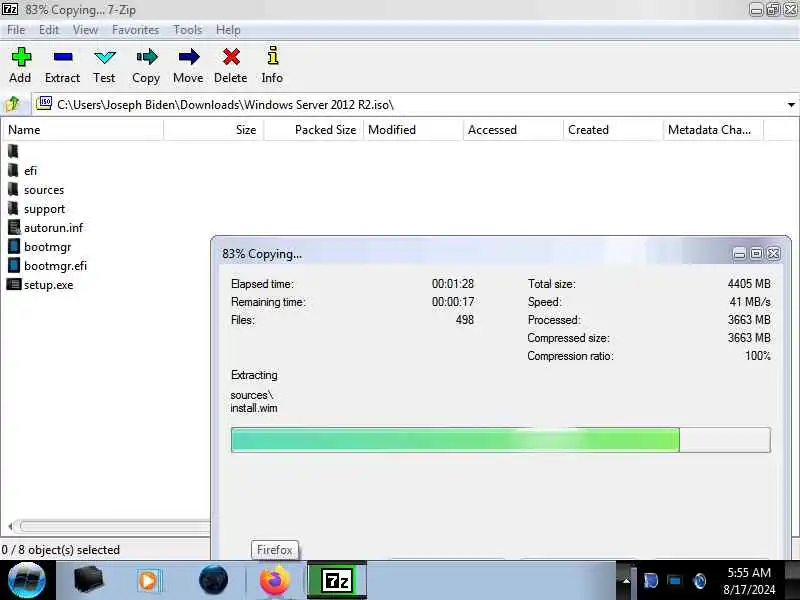Open the Favorites menu

pos(135,30)
